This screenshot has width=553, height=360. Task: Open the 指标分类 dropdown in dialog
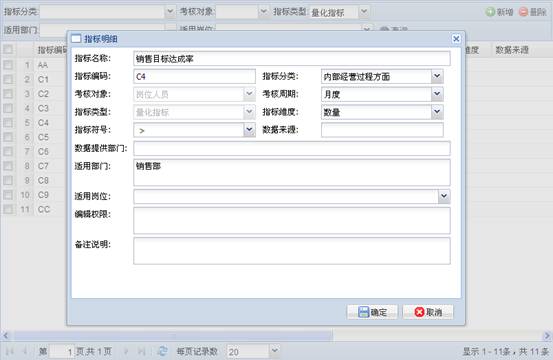(x=437, y=76)
